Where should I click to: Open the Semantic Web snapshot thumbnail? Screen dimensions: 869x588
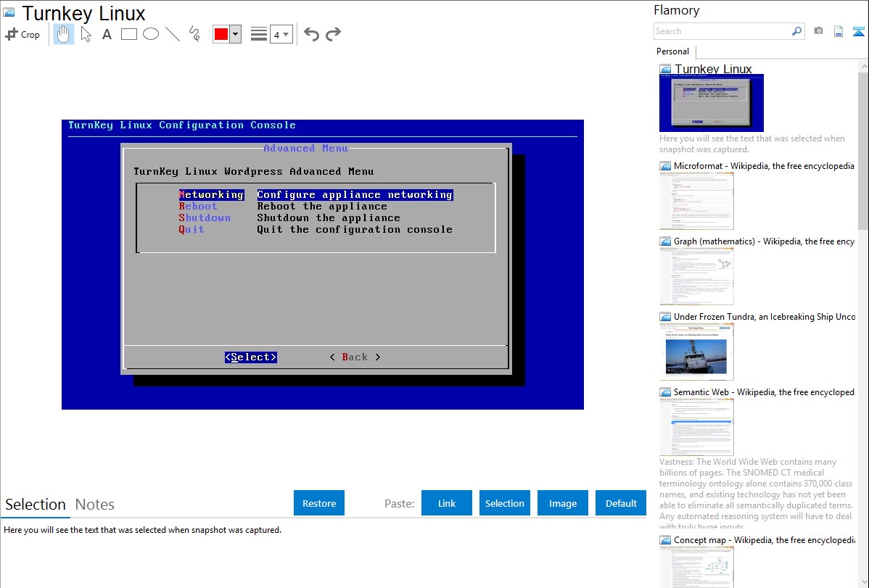(696, 427)
